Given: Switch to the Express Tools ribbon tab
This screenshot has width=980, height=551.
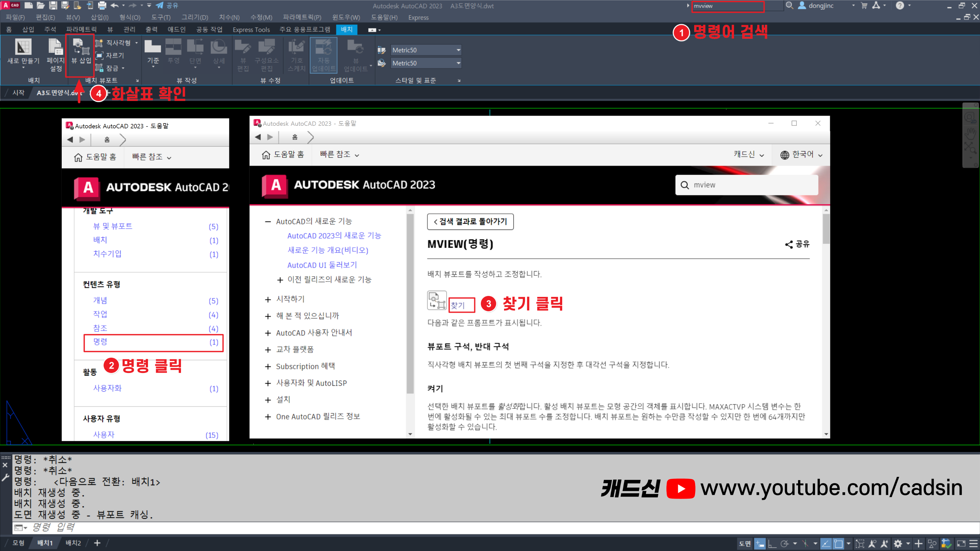Looking at the screenshot, I should [x=251, y=29].
